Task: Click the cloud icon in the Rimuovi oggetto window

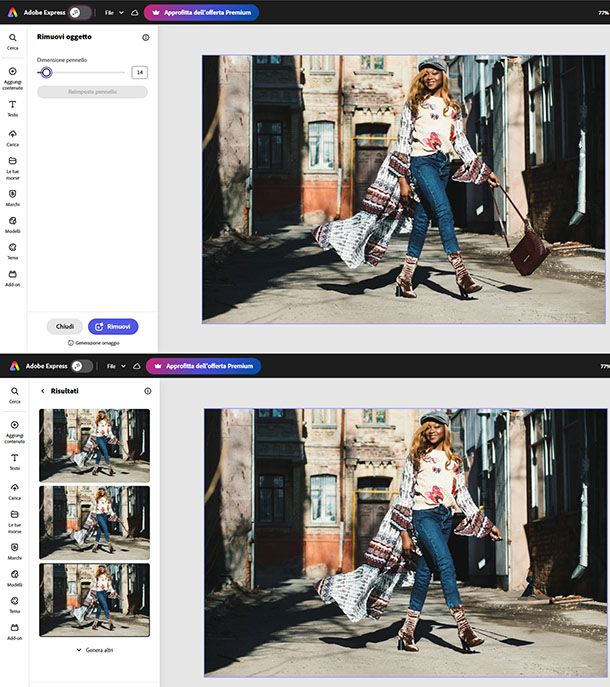Action: [x=135, y=13]
